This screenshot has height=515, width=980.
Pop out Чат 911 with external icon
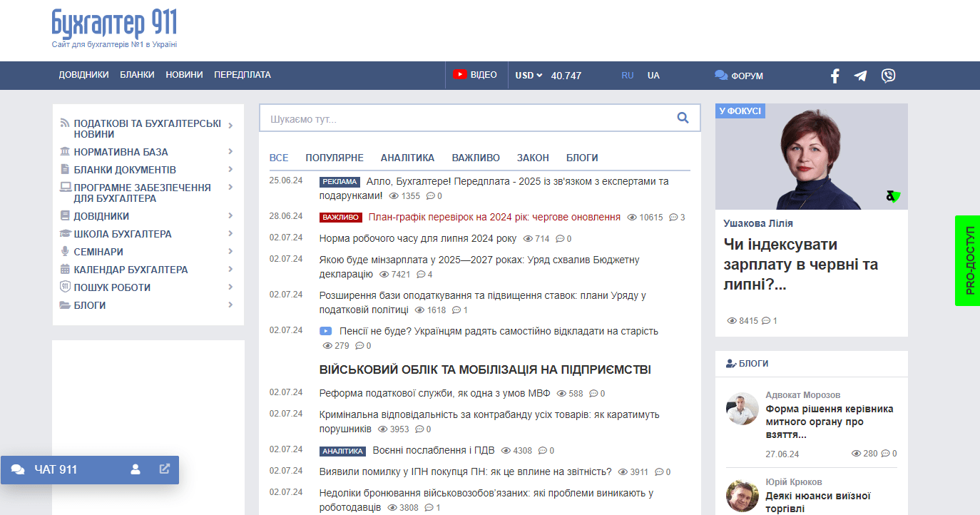point(165,469)
